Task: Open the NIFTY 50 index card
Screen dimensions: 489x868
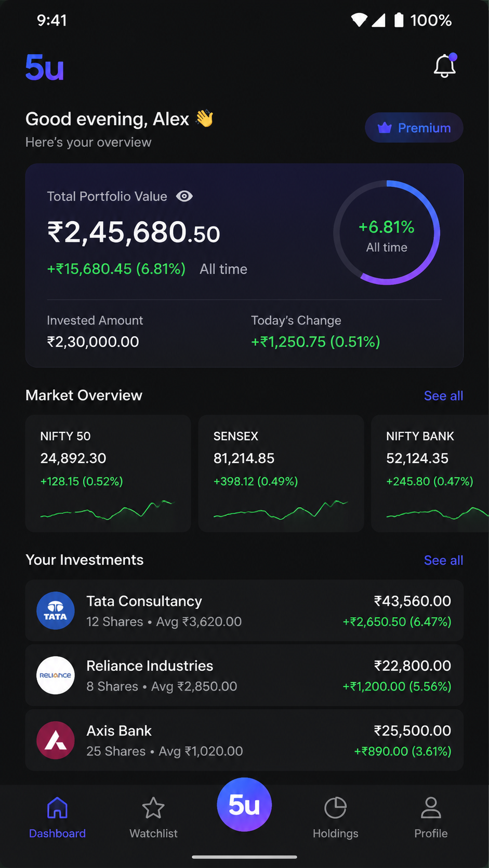Action: pos(108,473)
